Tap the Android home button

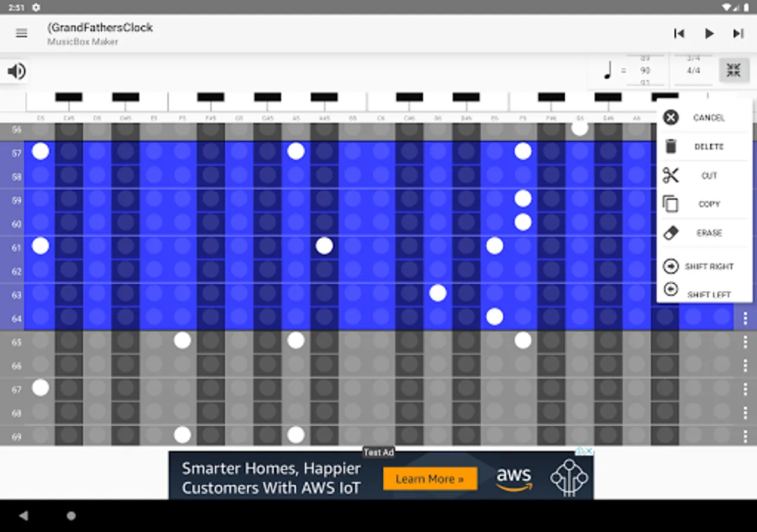[71, 516]
